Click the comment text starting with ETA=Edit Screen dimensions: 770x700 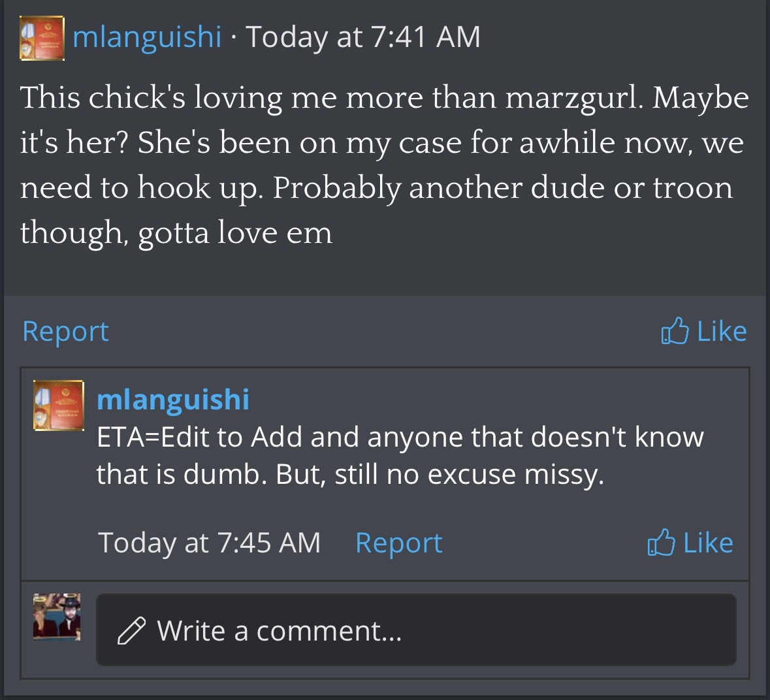coord(400,456)
